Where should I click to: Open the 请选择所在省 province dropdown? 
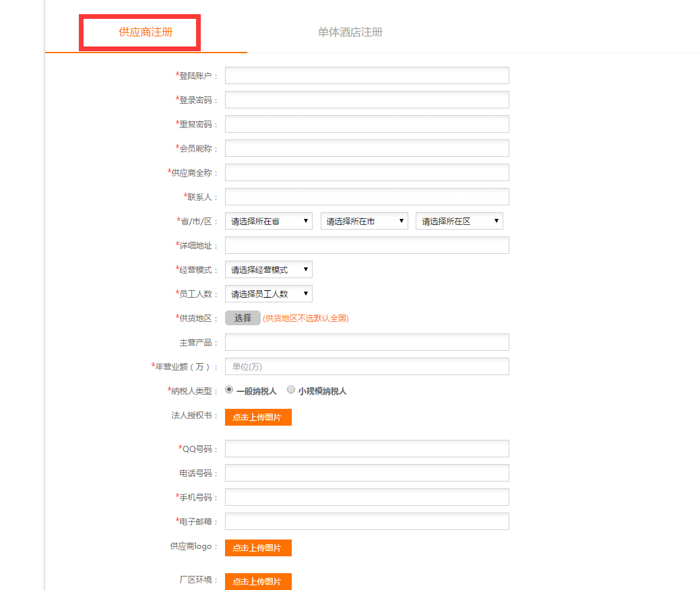click(x=268, y=221)
